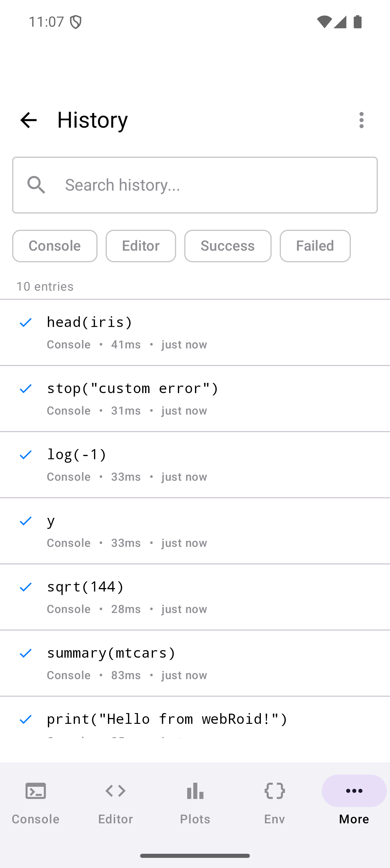Click the checkmark icon beside sqrt(144)
390x868 pixels.
coord(26,587)
